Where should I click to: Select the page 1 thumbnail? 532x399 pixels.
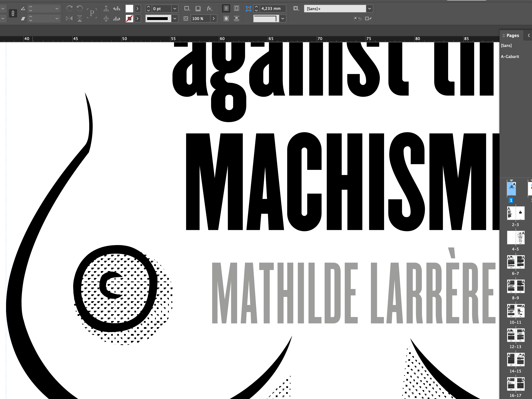511,189
